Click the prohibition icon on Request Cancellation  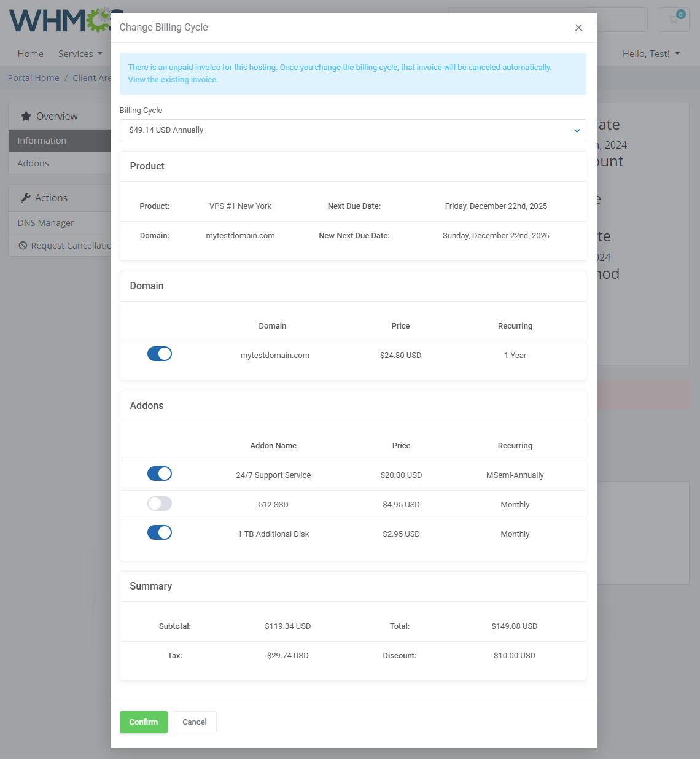[22, 245]
